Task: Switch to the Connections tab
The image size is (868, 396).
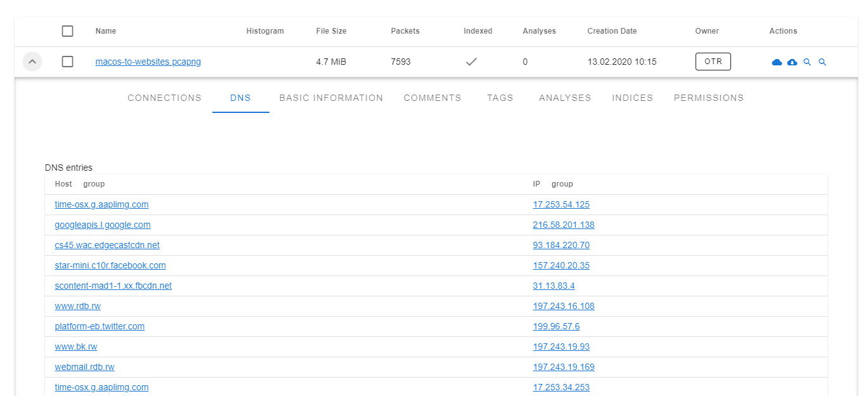Action: [x=165, y=98]
